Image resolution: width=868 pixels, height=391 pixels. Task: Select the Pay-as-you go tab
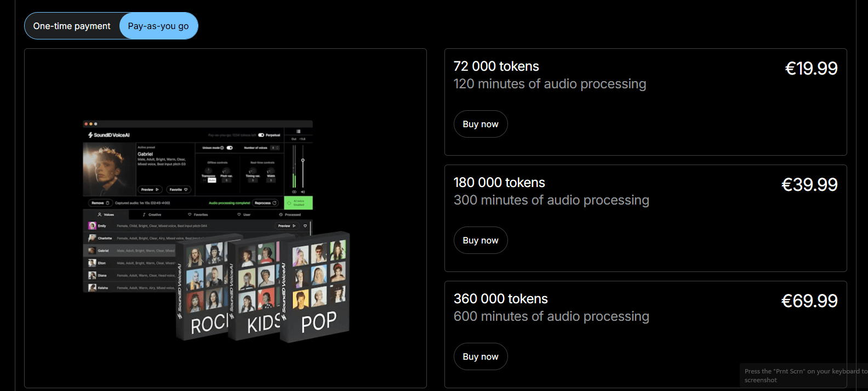point(158,26)
